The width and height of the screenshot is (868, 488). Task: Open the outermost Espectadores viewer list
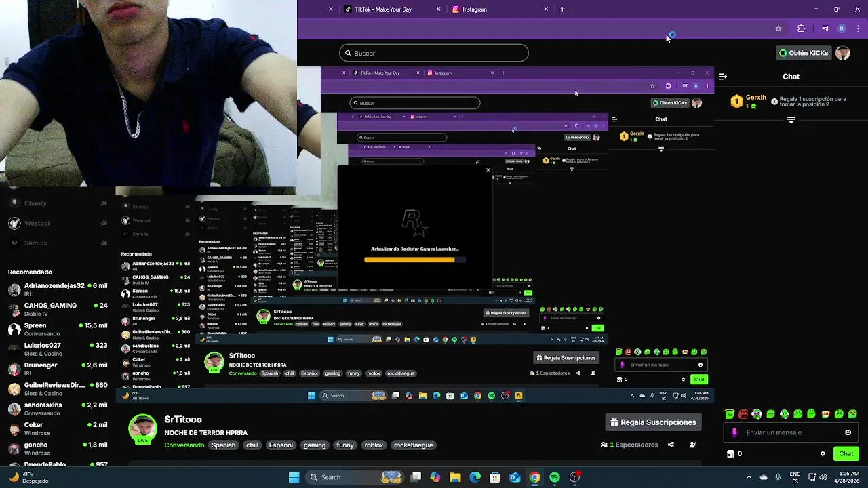tap(630, 445)
